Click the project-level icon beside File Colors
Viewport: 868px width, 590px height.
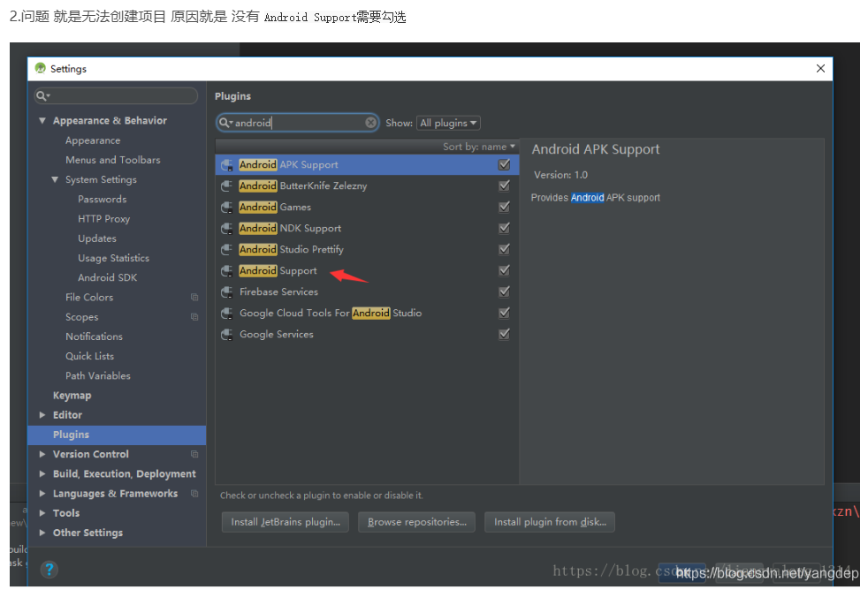point(194,298)
